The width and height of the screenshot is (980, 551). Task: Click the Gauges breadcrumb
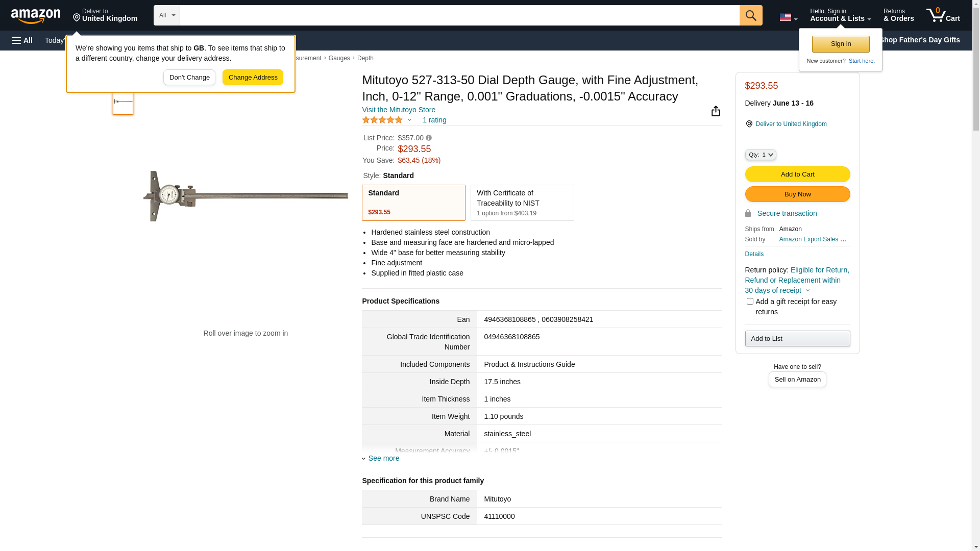pyautogui.click(x=339, y=58)
